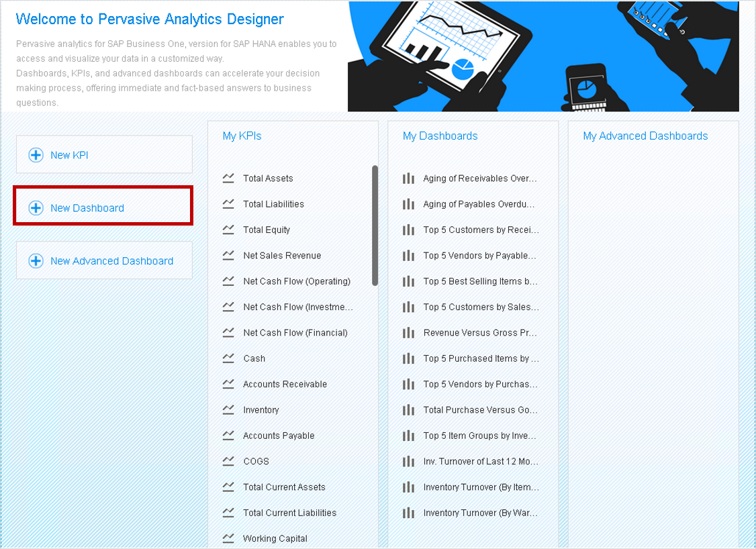The width and height of the screenshot is (756, 549).
Task: Create a New Dashboard
Action: [x=104, y=207]
